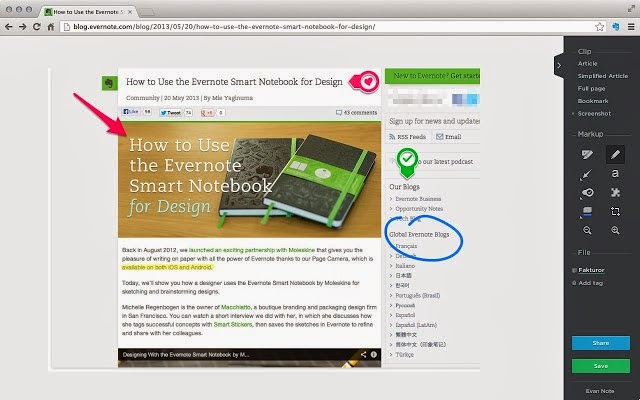640x400 pixels.
Task: Open the RSS Feeds link
Action: 407,137
